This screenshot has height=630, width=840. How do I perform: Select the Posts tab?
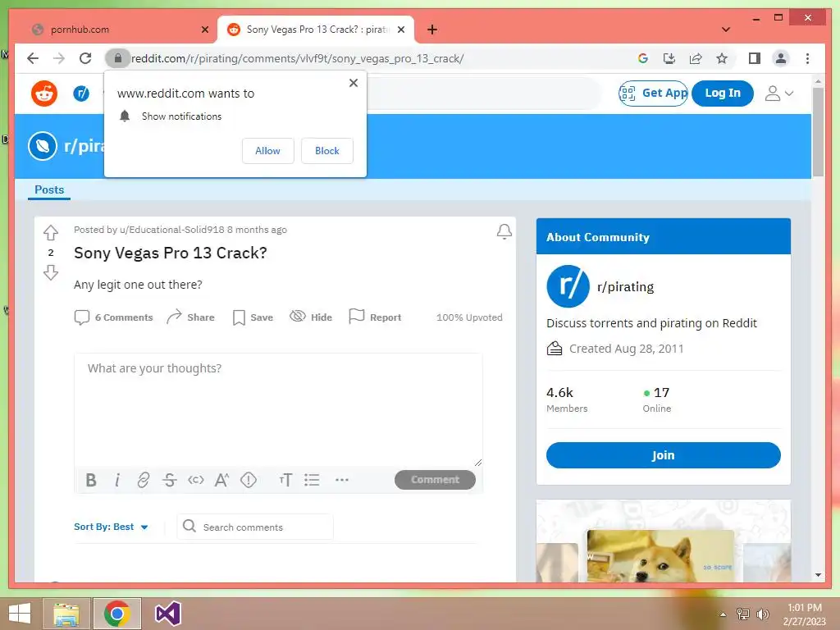click(49, 189)
